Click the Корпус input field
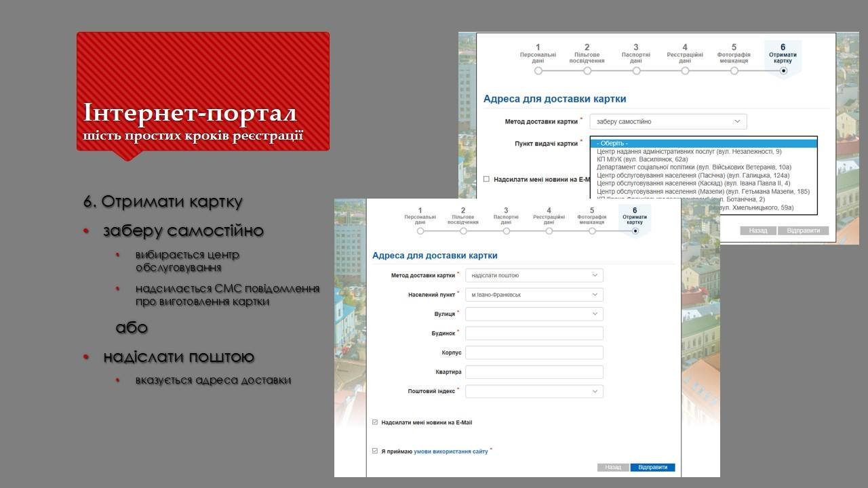 (534, 352)
